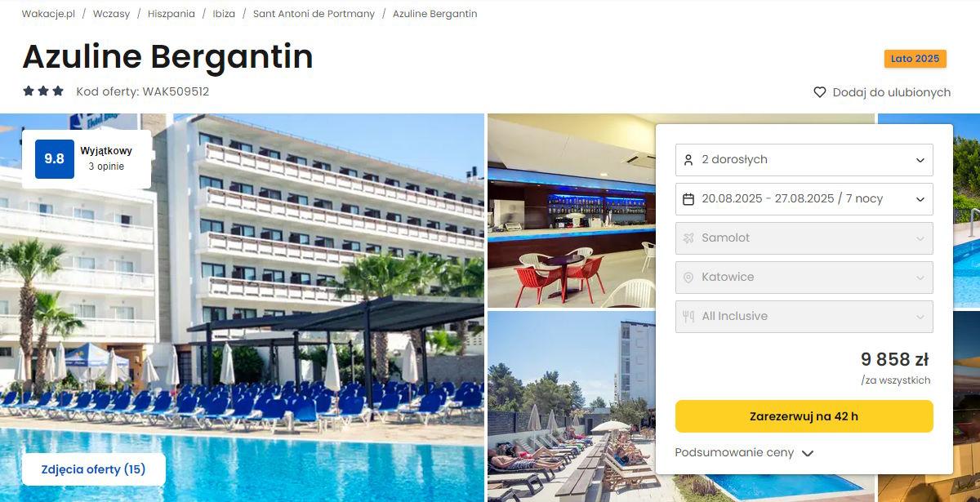The width and height of the screenshot is (980, 502).
Task: Click the cutlery icon next to All Inclusive
Action: [x=688, y=316]
